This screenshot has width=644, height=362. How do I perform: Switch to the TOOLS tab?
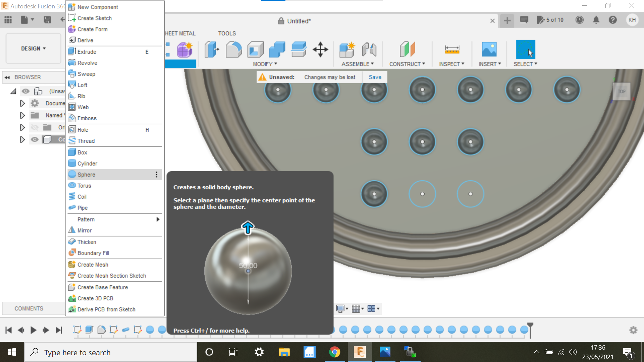[227, 33]
